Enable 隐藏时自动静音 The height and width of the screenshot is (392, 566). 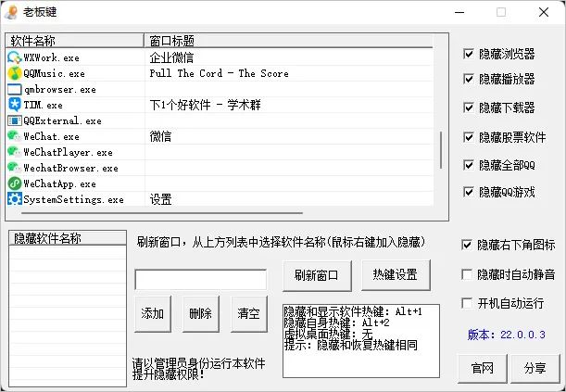coord(467,274)
